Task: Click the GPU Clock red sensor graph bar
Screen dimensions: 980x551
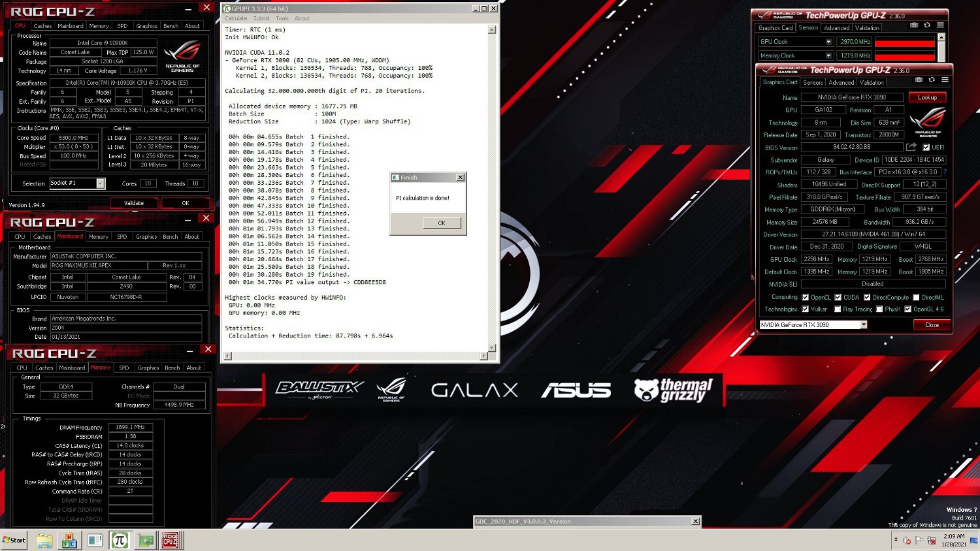Action: pyautogui.click(x=905, y=42)
